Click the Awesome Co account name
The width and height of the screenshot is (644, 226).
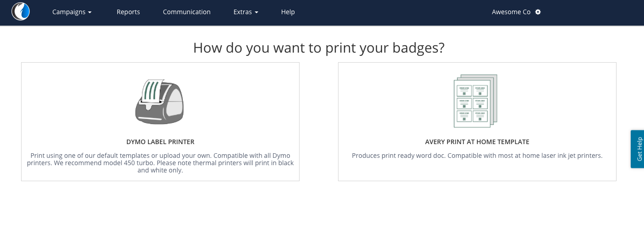coord(511,12)
